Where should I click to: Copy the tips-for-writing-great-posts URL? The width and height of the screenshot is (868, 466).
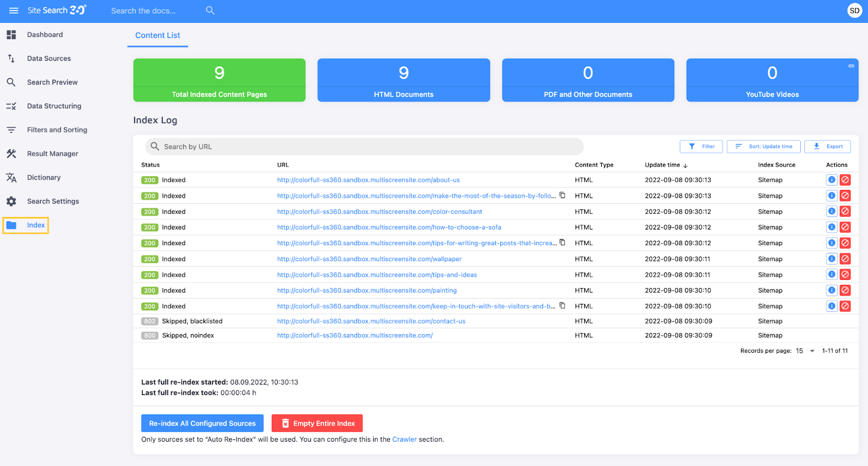[x=563, y=242]
